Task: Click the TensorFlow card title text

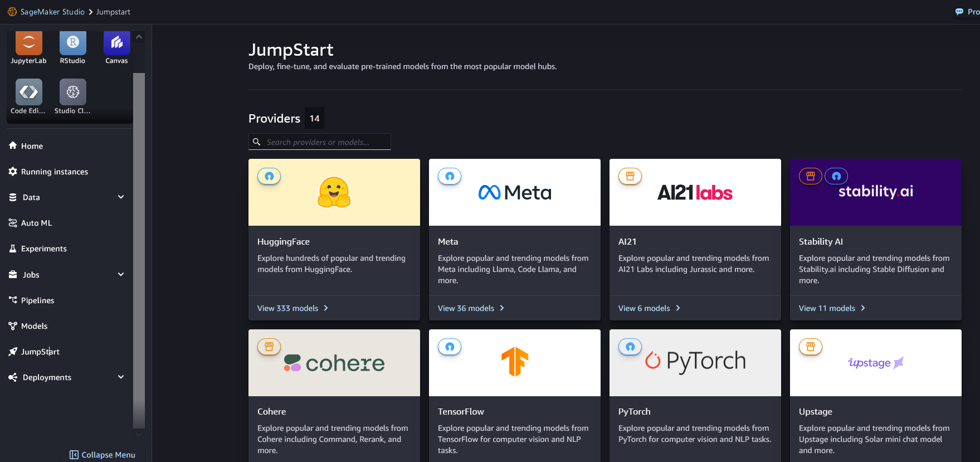Action: pos(461,412)
